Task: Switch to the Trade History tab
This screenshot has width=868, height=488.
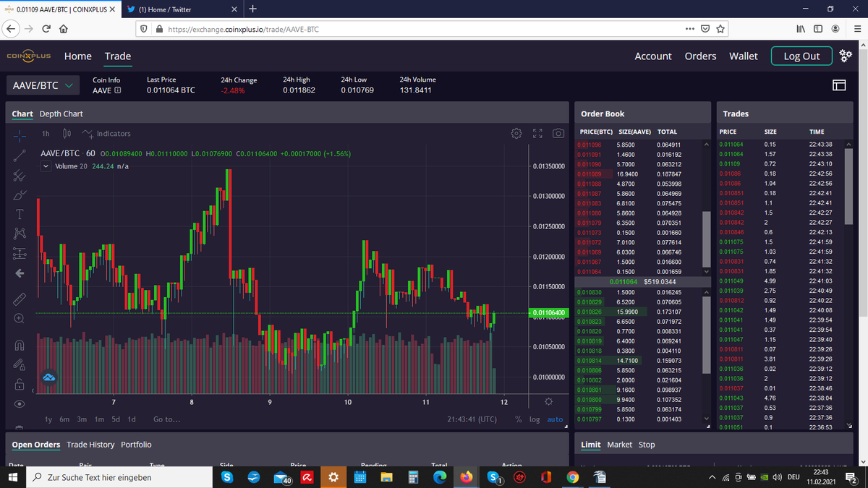Action: pos(90,445)
